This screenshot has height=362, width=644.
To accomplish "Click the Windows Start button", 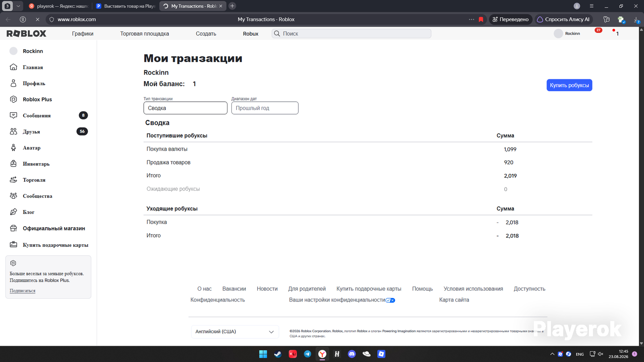I will coord(263,354).
